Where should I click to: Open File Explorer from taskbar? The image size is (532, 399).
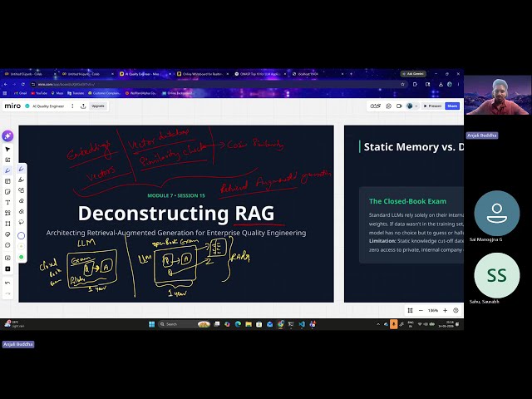click(x=249, y=324)
